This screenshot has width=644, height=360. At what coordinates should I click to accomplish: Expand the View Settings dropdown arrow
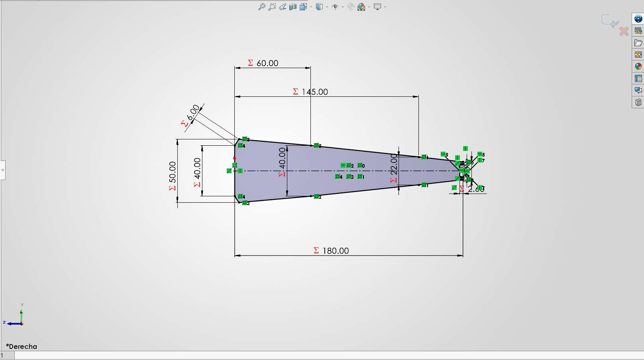[385, 7]
